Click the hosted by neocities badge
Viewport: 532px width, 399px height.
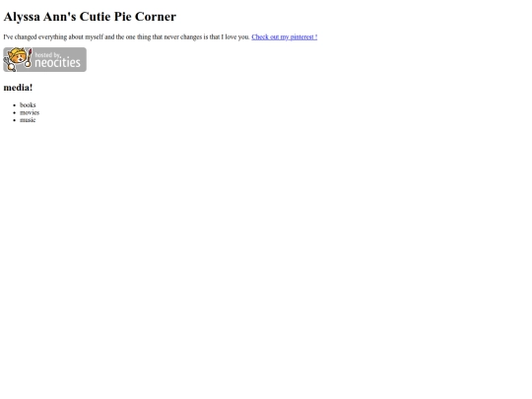tap(44, 60)
